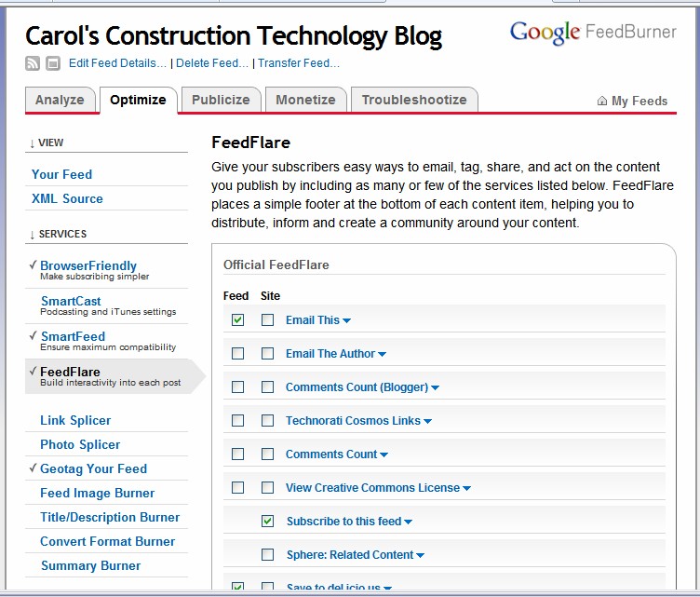This screenshot has height=597, width=700.
Task: Expand Comments Count (Blogger) dropdown arrow
Action: coord(435,387)
